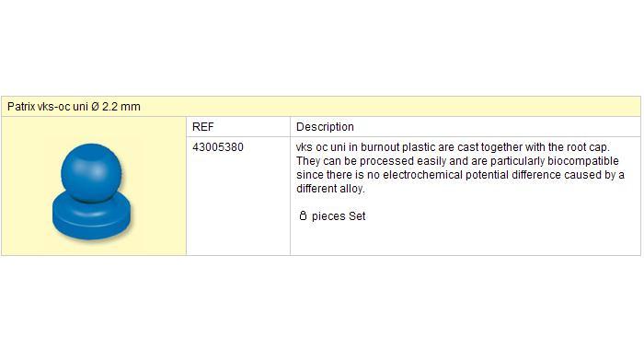Select the REF number 43005380
Viewport: 644px width, 360px height.
click(x=218, y=146)
